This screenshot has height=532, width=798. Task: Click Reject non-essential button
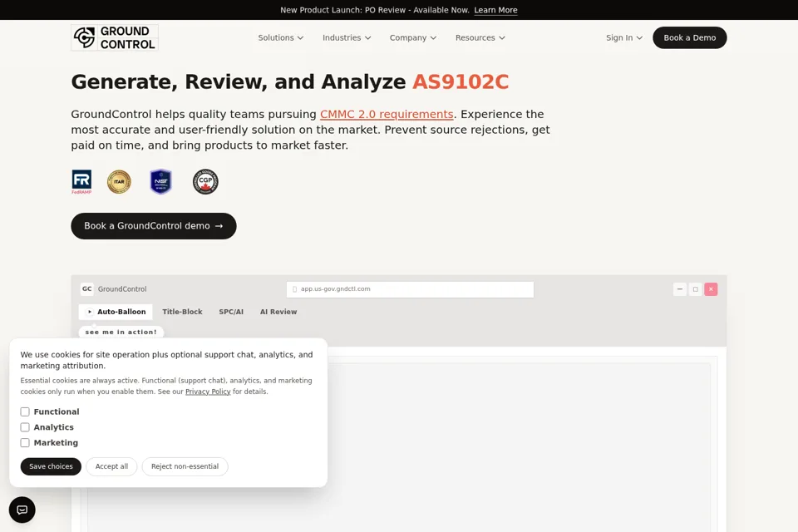185,466
